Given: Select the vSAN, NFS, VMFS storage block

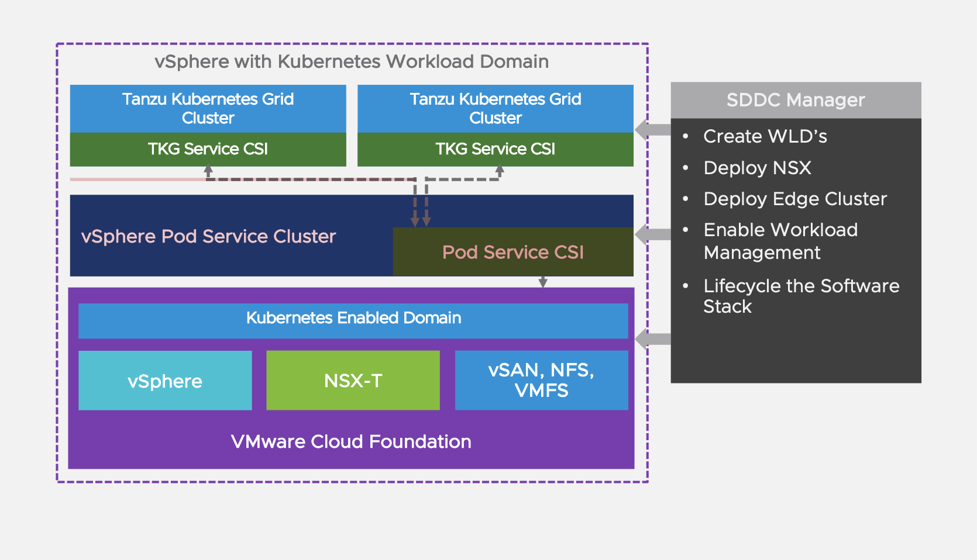Looking at the screenshot, I should [x=541, y=381].
